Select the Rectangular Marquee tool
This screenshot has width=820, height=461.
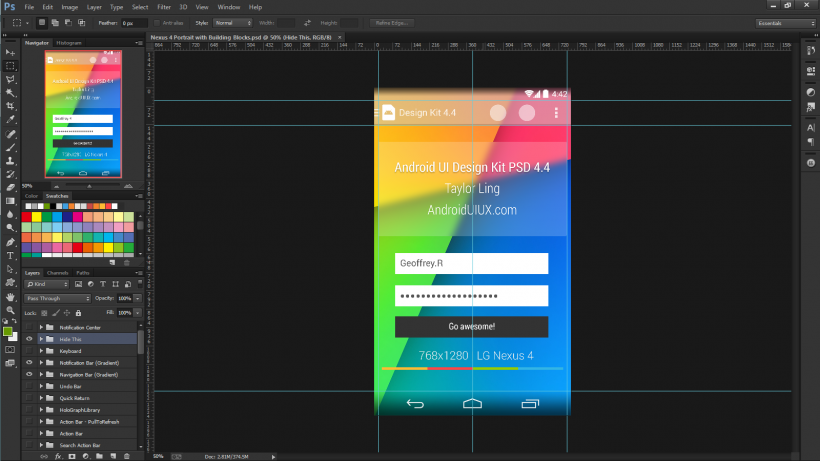10,66
